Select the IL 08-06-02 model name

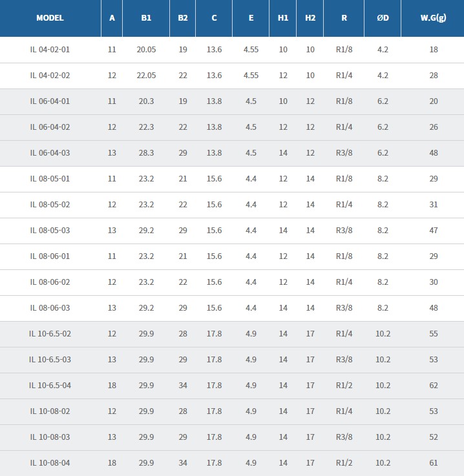click(50, 282)
